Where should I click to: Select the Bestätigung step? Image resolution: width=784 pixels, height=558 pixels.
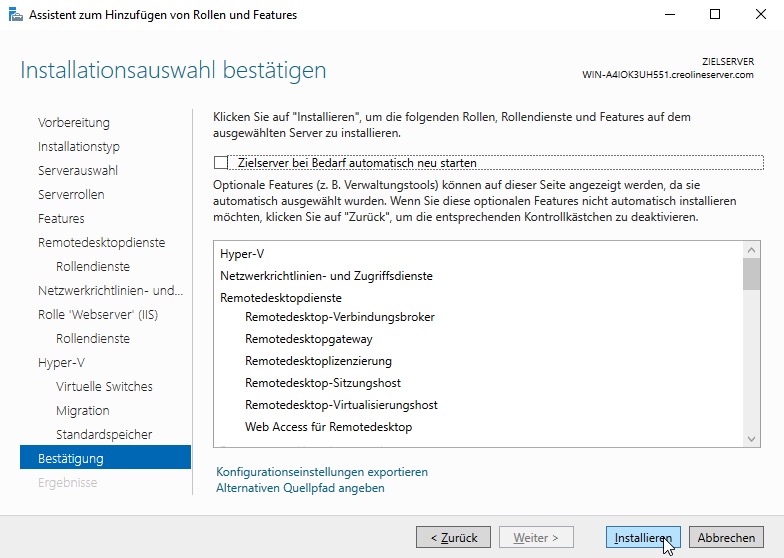(106, 458)
